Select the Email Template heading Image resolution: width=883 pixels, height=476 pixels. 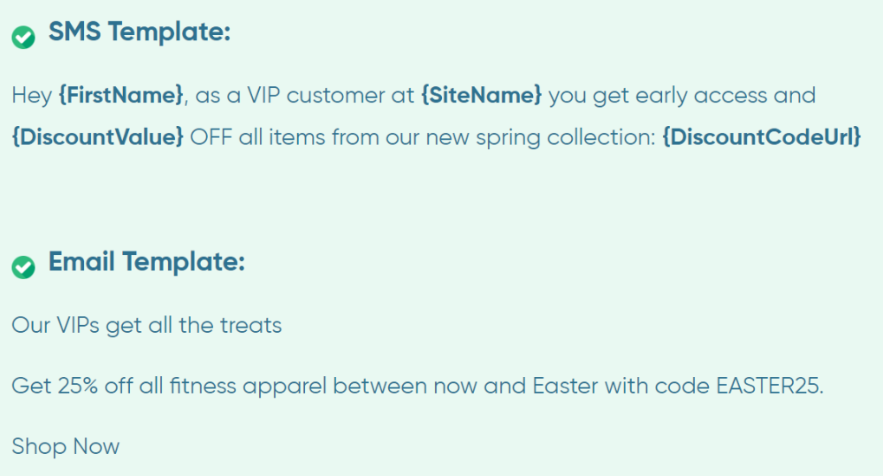147,261
